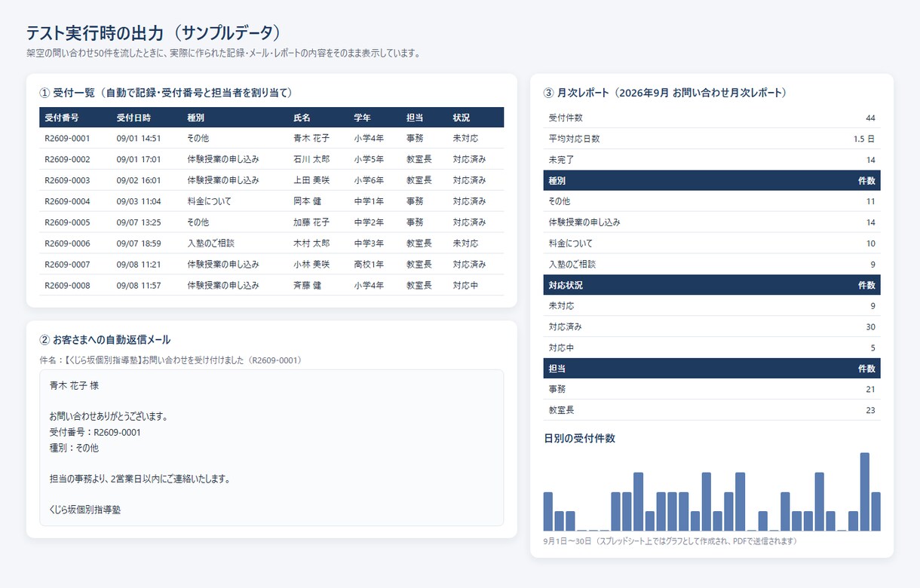Image resolution: width=920 pixels, height=588 pixels.
Task: Click receipt number R2609-0005
Action: (67, 222)
